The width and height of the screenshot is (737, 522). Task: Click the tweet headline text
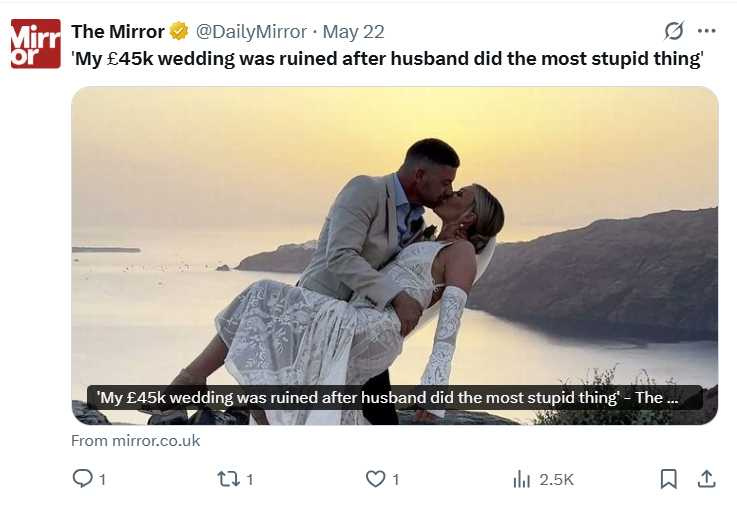tap(387, 59)
